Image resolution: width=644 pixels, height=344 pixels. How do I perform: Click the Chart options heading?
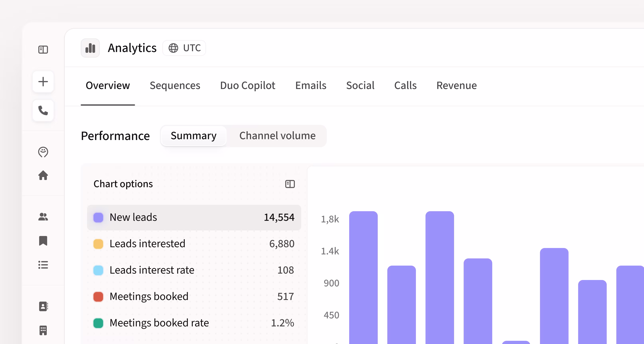(x=123, y=184)
